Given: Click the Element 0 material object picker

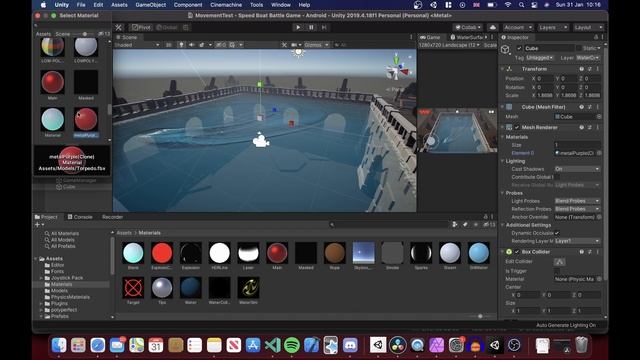Looking at the screenshot, I should (599, 153).
